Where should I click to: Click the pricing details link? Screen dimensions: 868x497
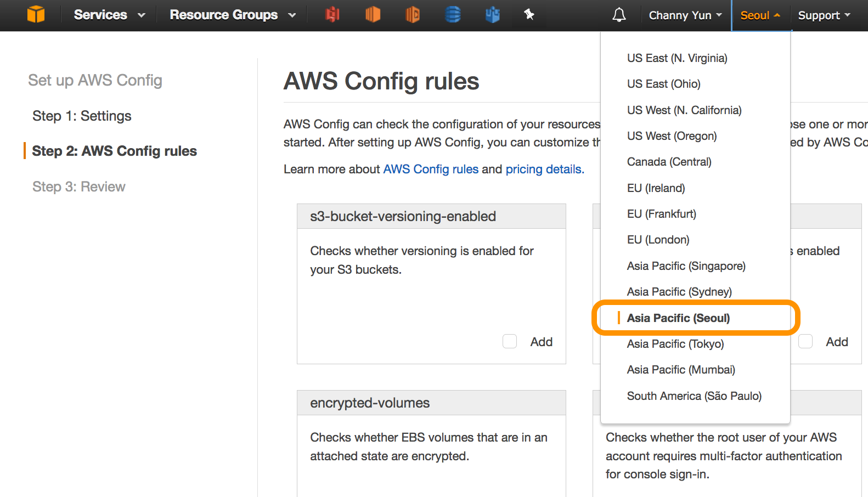543,169
